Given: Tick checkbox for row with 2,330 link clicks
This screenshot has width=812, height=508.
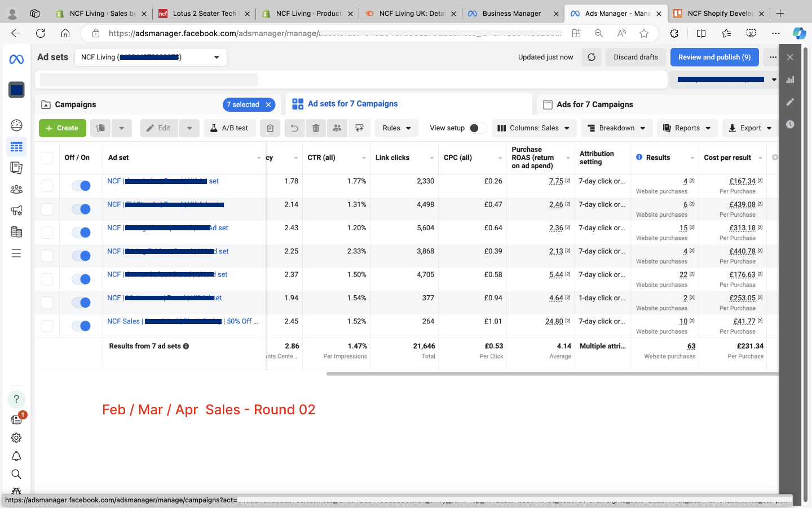Looking at the screenshot, I should point(47,186).
